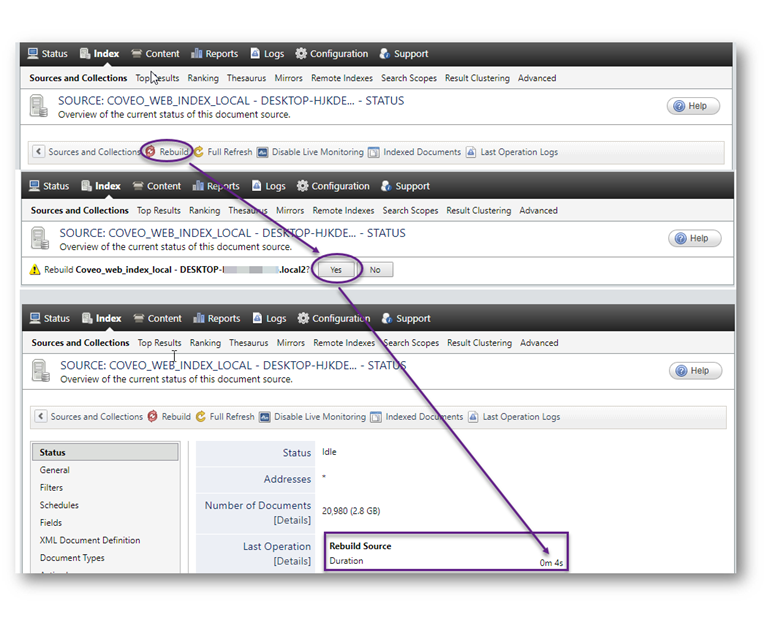The image size is (767, 631).
Task: Click Help button in the bottom panel
Action: coord(695,371)
